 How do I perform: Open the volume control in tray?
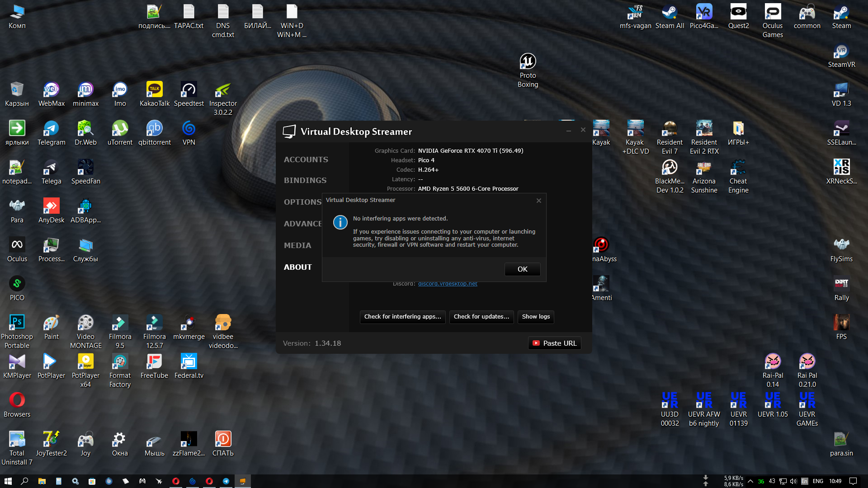click(x=793, y=481)
